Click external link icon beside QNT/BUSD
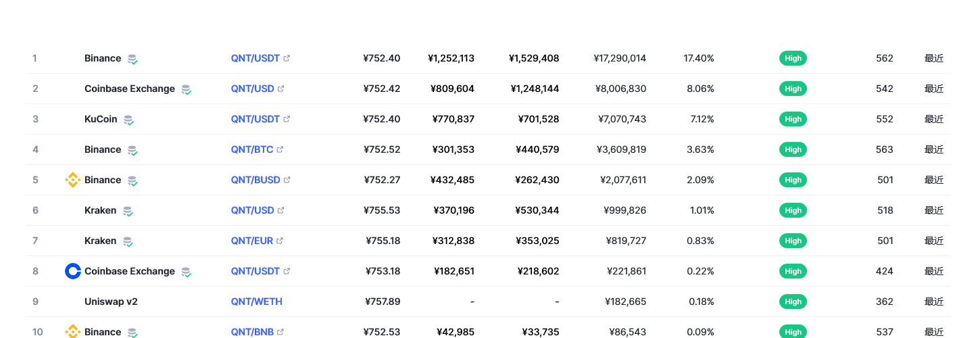The height and width of the screenshot is (338, 980). tap(287, 180)
